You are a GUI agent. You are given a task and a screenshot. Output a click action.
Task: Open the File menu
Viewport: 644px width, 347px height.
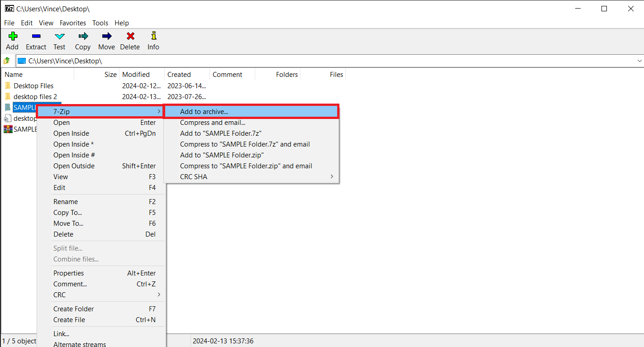click(9, 23)
